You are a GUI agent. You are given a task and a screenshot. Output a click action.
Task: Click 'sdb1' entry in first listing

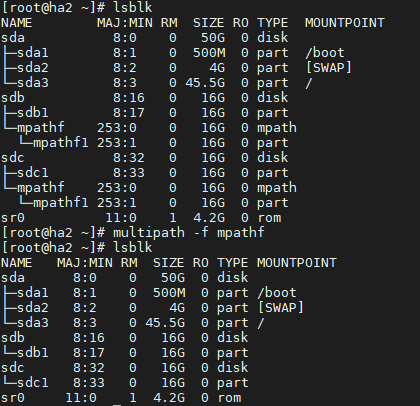click(x=33, y=113)
